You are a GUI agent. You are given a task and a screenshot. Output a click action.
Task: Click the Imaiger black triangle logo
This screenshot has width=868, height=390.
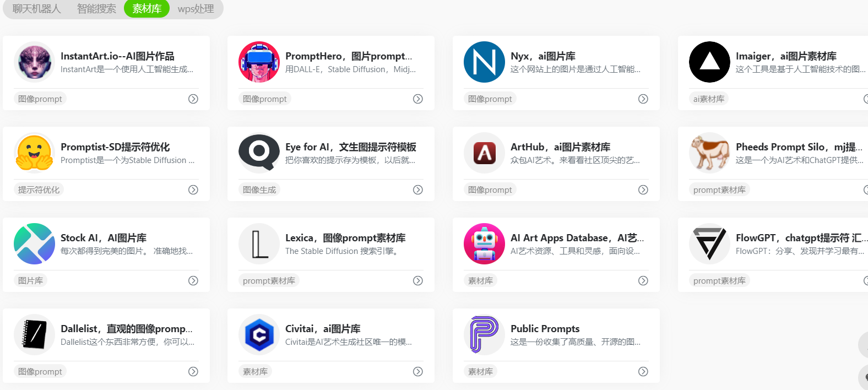[709, 62]
